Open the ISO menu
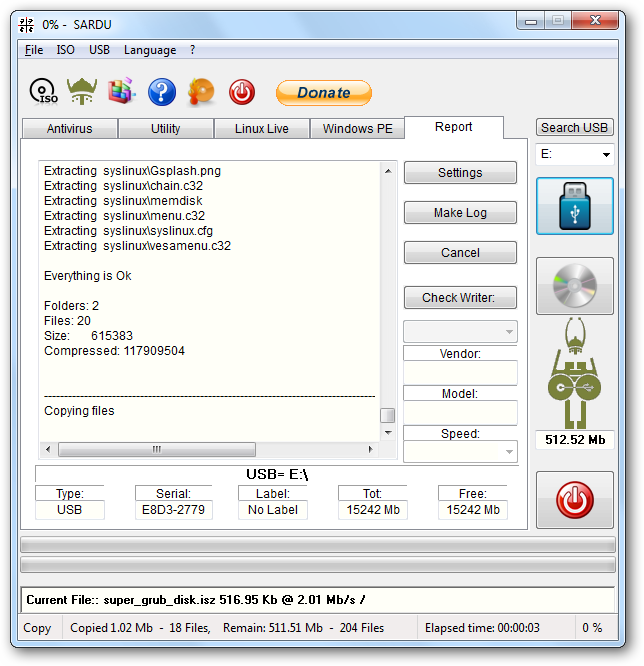This screenshot has height=666, width=644. (x=65, y=50)
